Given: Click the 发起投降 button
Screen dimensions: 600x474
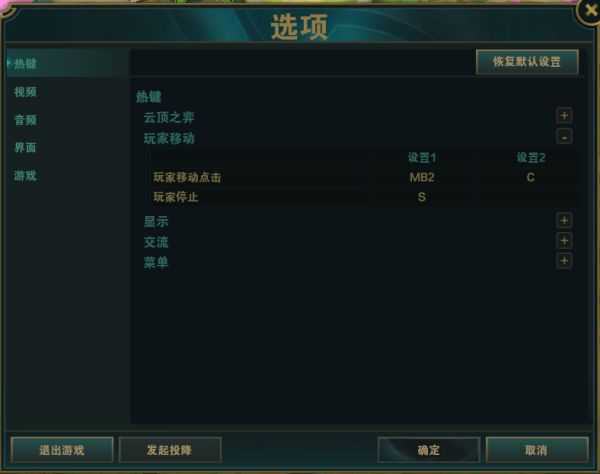Looking at the screenshot, I should point(170,450).
